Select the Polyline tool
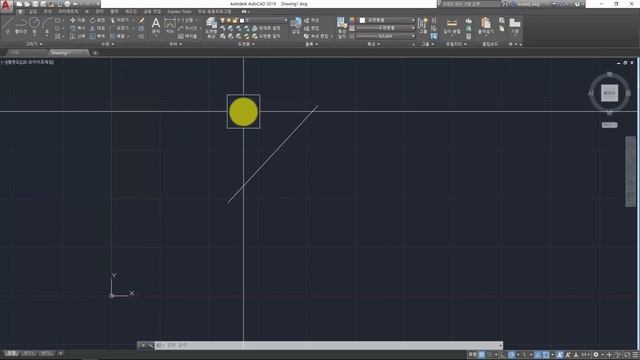 coord(21,24)
